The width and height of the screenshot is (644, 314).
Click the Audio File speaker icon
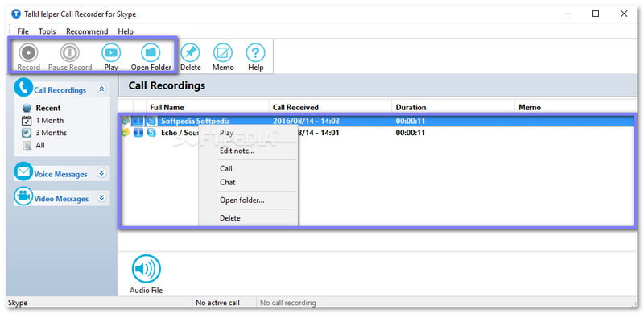[x=147, y=269]
